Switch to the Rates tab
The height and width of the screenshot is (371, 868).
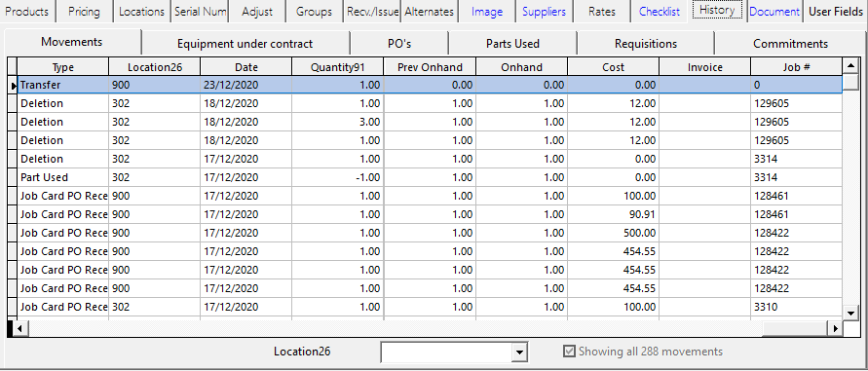click(602, 12)
